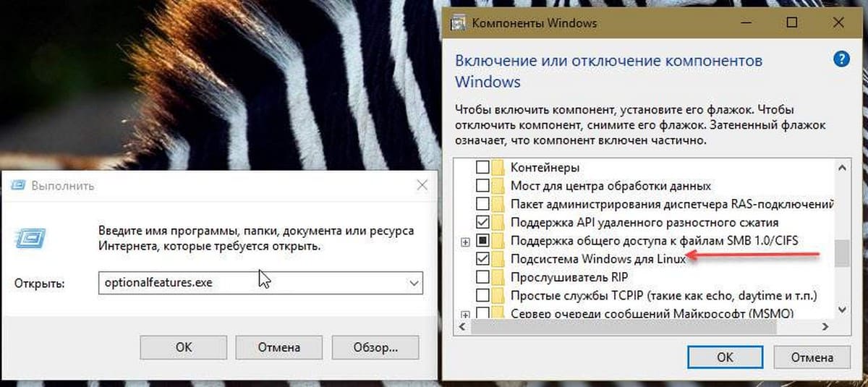The height and width of the screenshot is (387, 868).
Task: Select Мост для центра обработки данных text
Action: click(x=610, y=186)
